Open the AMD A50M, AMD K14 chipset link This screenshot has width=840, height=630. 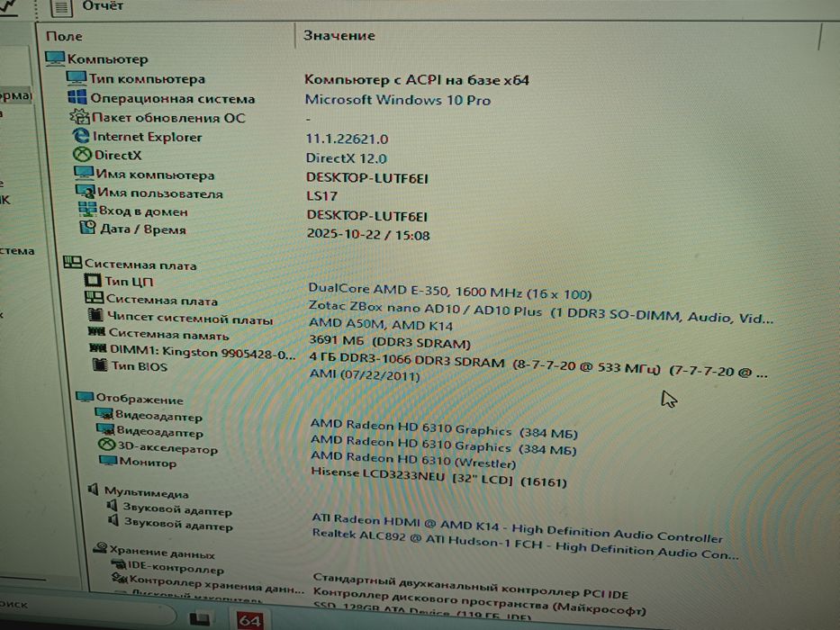(x=381, y=324)
